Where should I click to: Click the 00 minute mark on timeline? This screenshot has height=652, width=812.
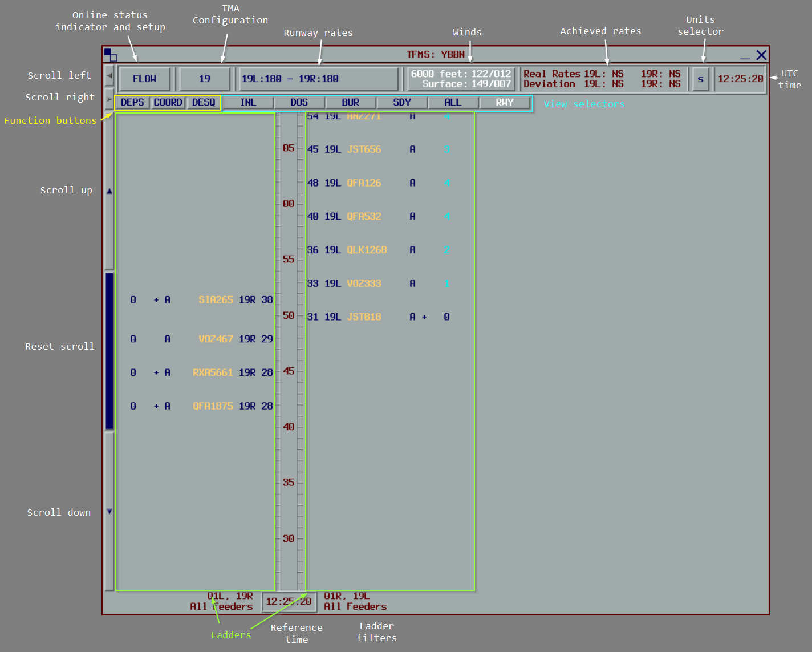tap(289, 204)
